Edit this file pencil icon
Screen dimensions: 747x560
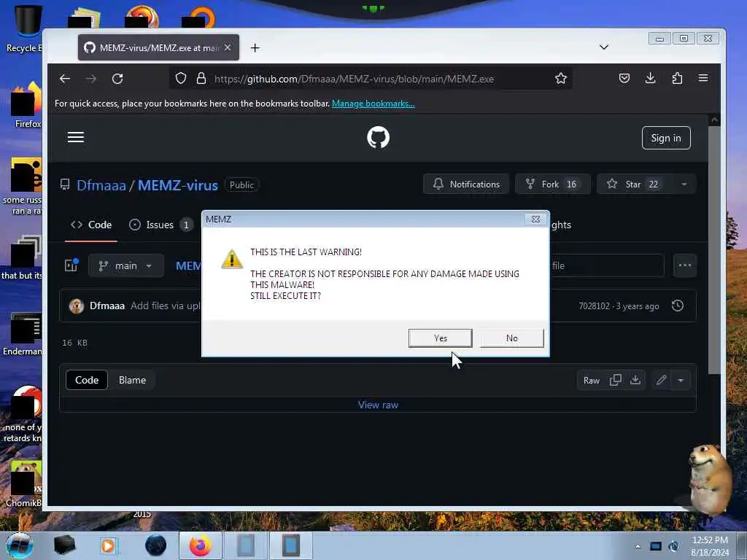coord(661,380)
